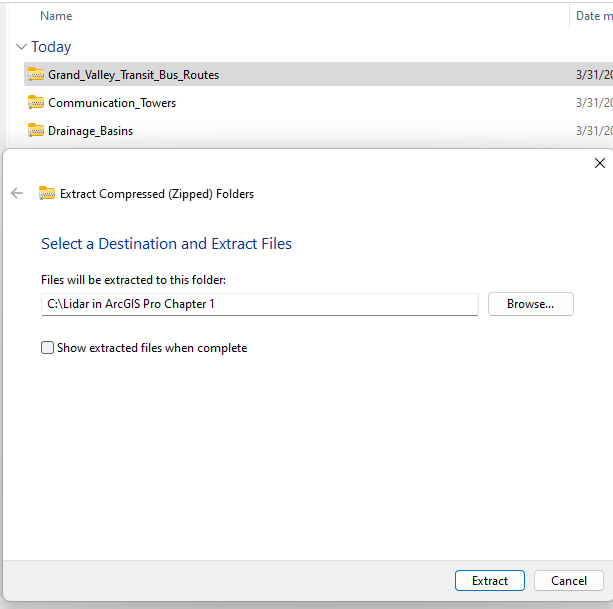Click the Extract button
Viewport: 613px width, 609px height.
click(490, 580)
